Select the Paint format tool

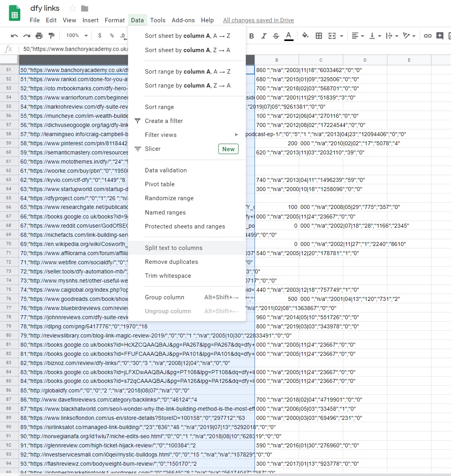pyautogui.click(x=52, y=36)
